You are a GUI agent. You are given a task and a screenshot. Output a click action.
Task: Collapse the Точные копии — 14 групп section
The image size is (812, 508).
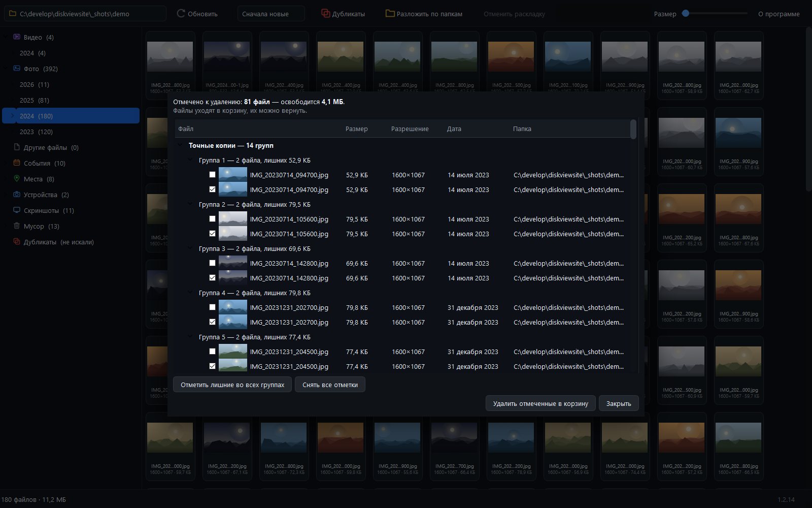[180, 145]
